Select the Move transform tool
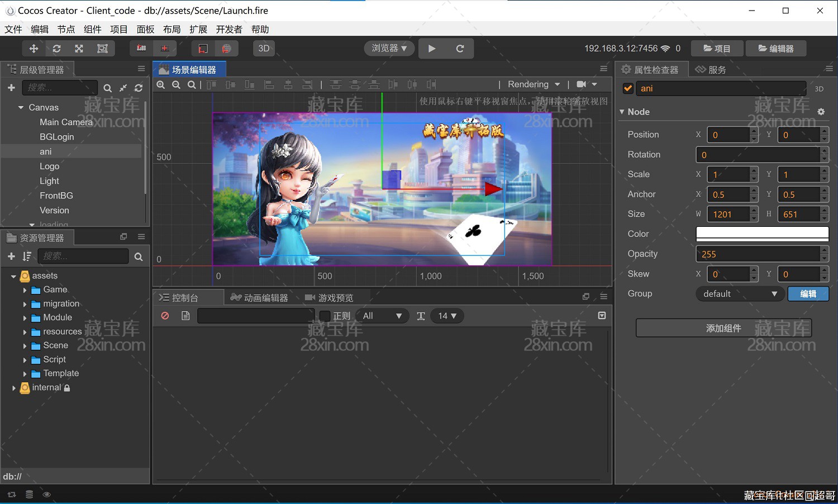The width and height of the screenshot is (838, 504). pos(34,49)
